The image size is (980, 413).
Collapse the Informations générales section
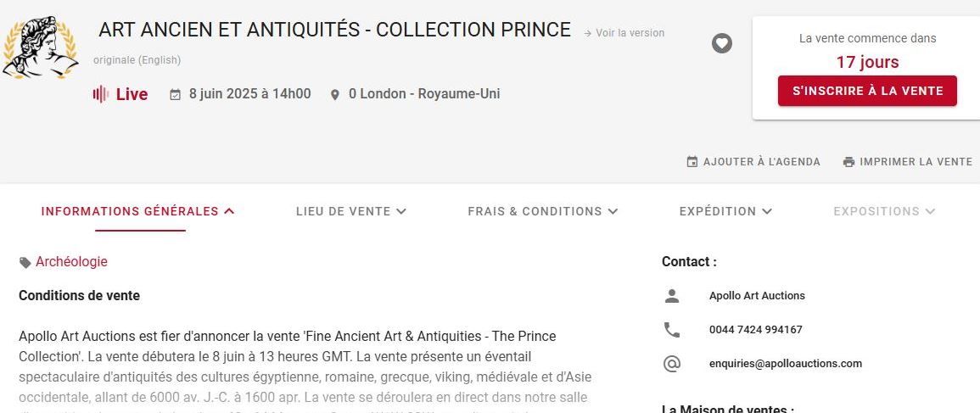coord(138,211)
